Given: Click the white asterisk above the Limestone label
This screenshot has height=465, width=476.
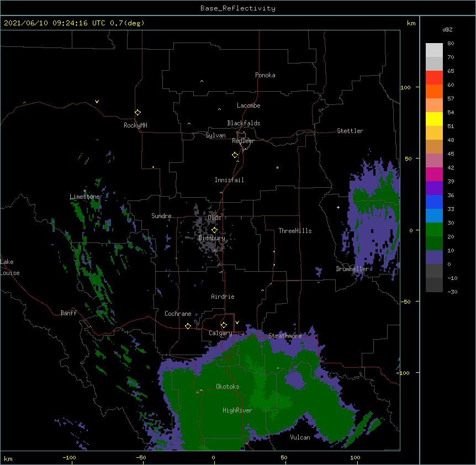Looking at the screenshot, I should [85, 191].
